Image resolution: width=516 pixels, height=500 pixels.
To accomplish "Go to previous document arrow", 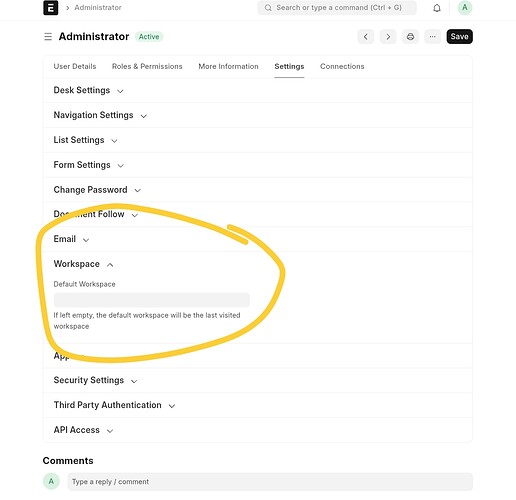I will [366, 37].
